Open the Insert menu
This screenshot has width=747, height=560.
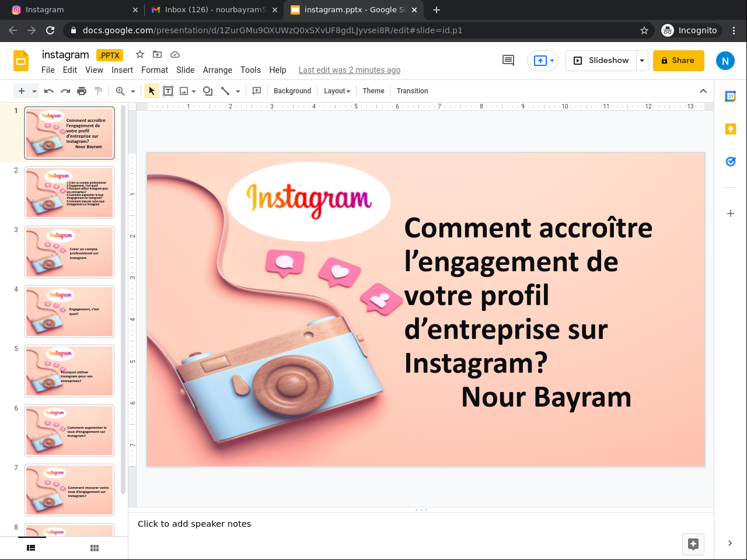123,70
